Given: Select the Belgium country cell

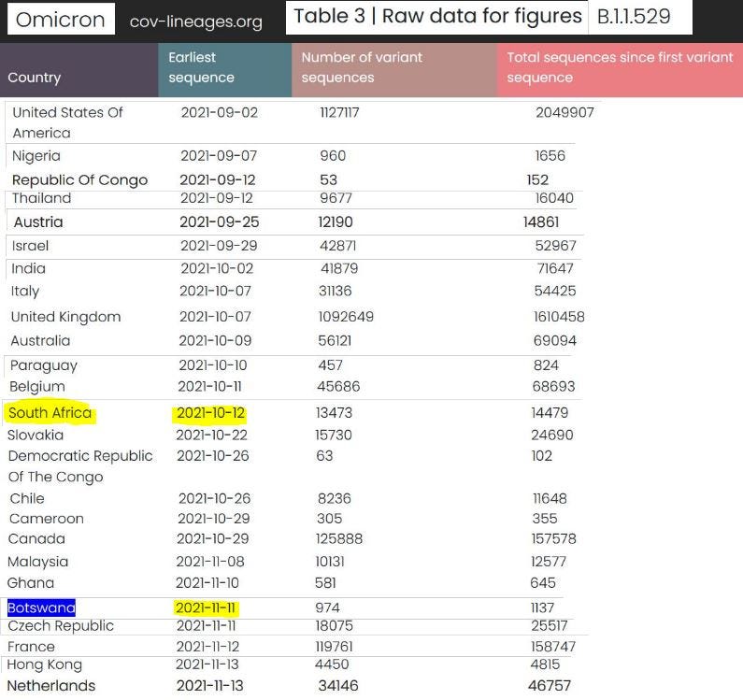Looking at the screenshot, I should pyautogui.click(x=37, y=387).
